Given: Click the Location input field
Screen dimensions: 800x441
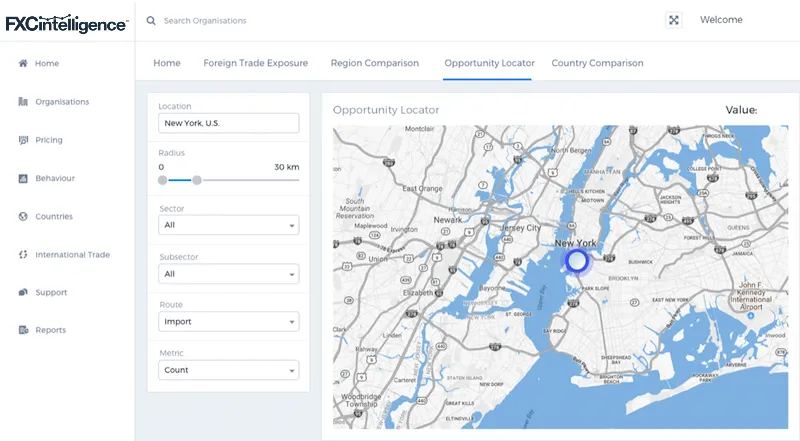Looking at the screenshot, I should point(229,123).
